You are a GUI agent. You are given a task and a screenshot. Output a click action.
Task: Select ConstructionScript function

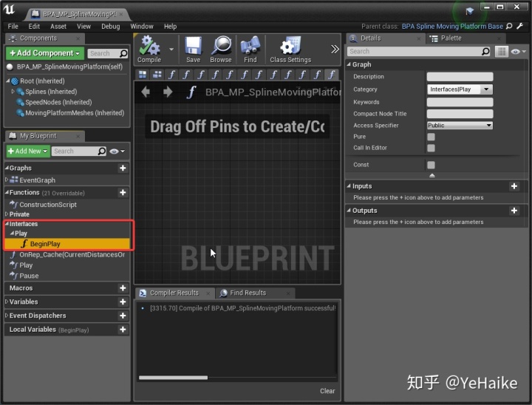coord(48,205)
